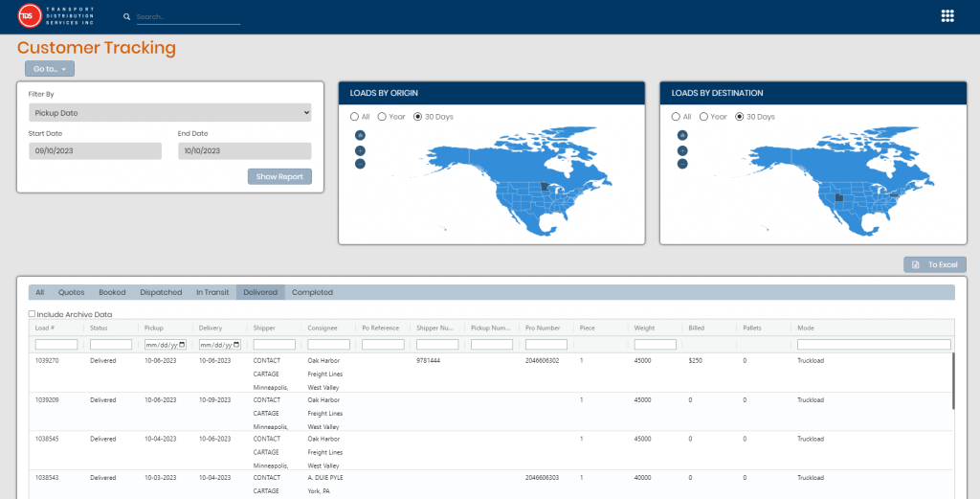This screenshot has height=499, width=980.
Task: Click pro number 2046606303
Action: pyautogui.click(x=542, y=478)
